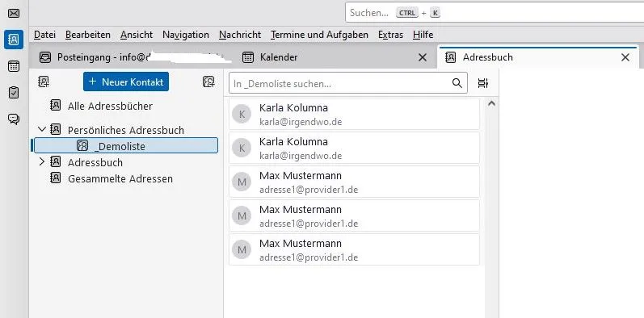Expand the Adressbuch tree entry

click(41, 161)
